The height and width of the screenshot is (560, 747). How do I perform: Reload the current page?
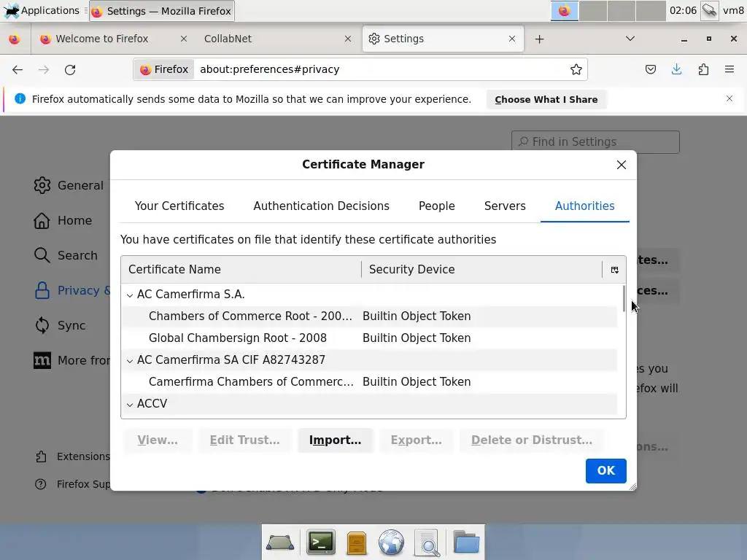pos(70,69)
